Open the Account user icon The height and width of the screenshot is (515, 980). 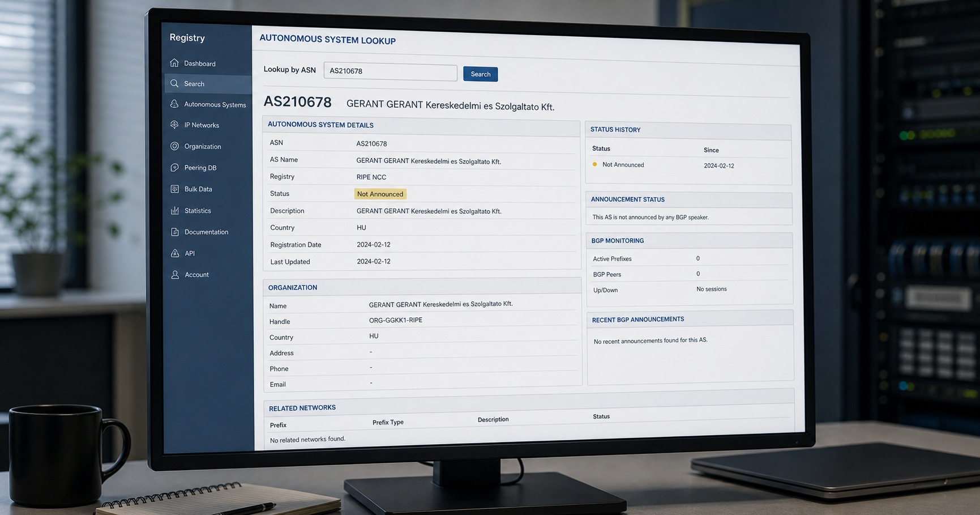(175, 275)
